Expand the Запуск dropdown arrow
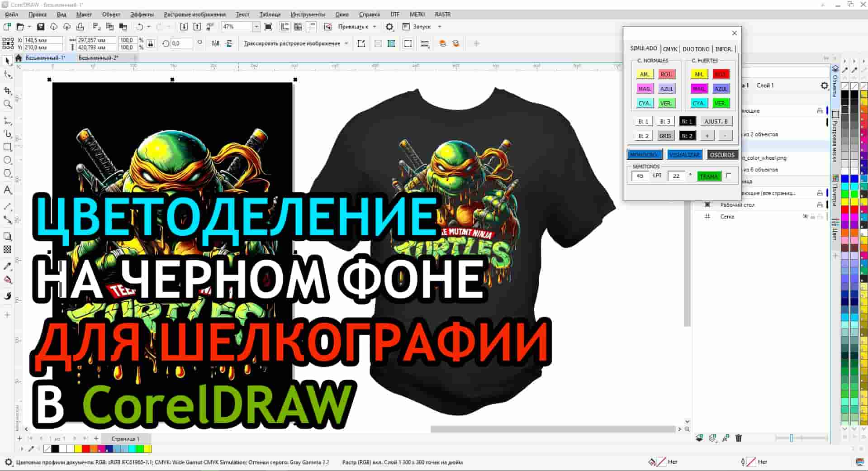 coord(439,27)
